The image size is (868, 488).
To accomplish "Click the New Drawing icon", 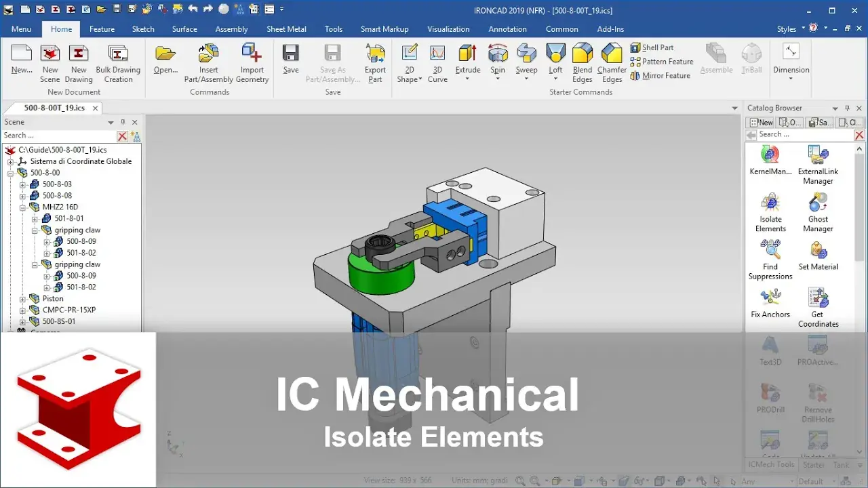I will [x=79, y=54].
